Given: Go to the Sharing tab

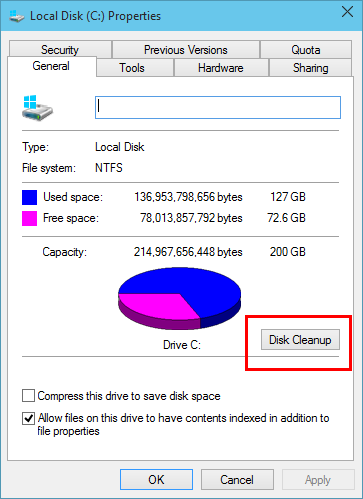Looking at the screenshot, I should [x=310, y=68].
